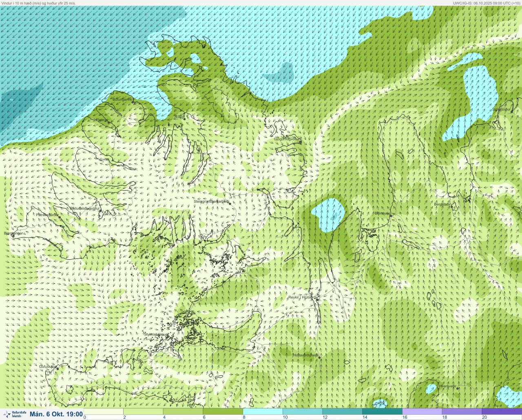Pick the 6–8 m/s legend color
This screenshot has width=522, height=420.
[x=223, y=411]
